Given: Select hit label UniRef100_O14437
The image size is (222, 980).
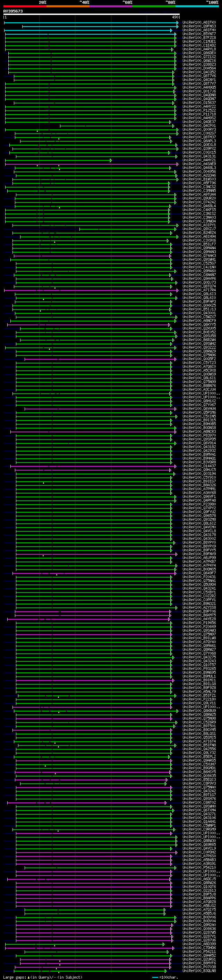Looking at the screenshot, I should pyautogui.click(x=199, y=466).
